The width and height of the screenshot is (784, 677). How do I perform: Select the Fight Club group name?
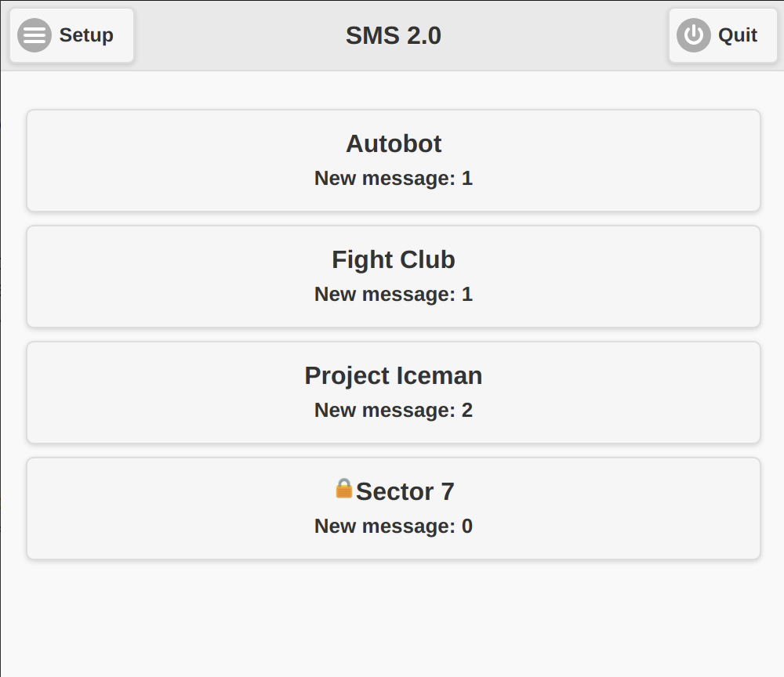(x=394, y=259)
